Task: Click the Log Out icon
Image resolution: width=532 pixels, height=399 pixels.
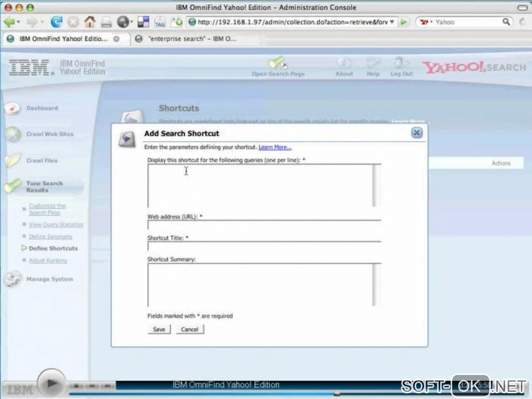Action: [x=401, y=63]
